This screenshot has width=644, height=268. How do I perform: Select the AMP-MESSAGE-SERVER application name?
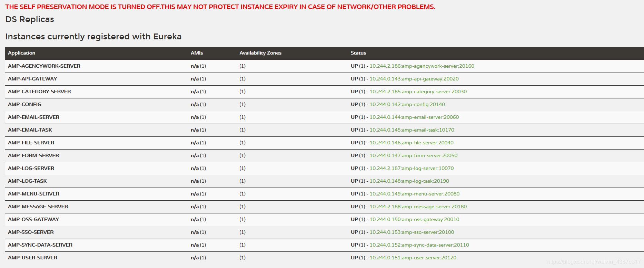click(x=38, y=207)
